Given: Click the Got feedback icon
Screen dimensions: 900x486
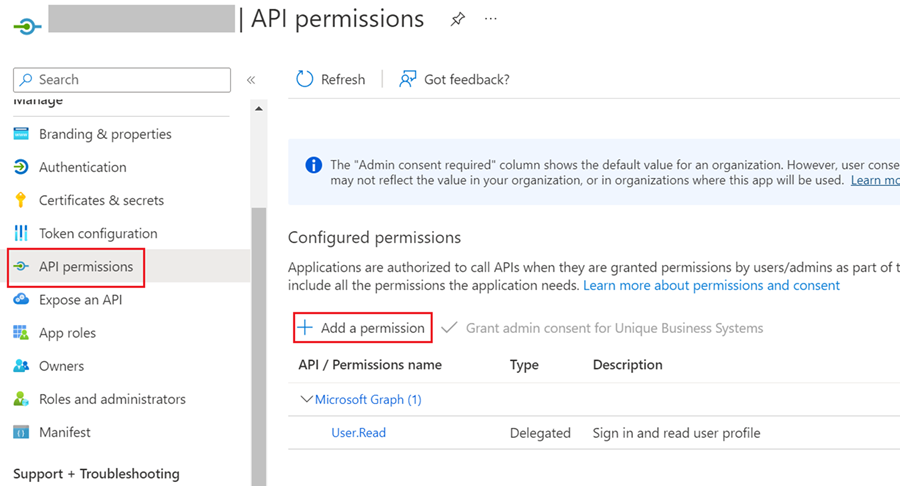Looking at the screenshot, I should (408, 79).
